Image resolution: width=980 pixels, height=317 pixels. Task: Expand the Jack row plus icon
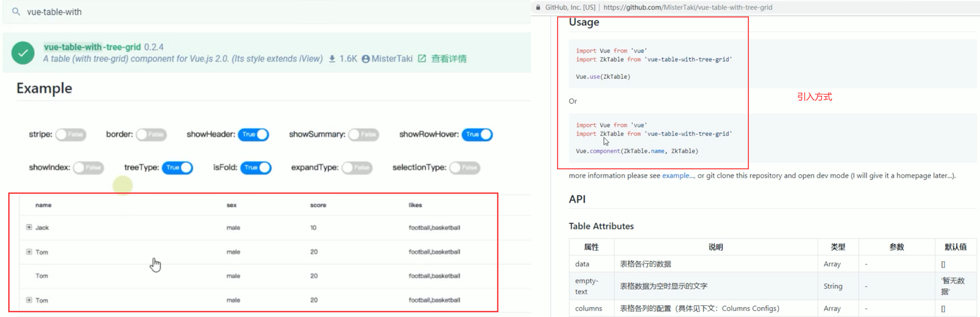coord(29,227)
